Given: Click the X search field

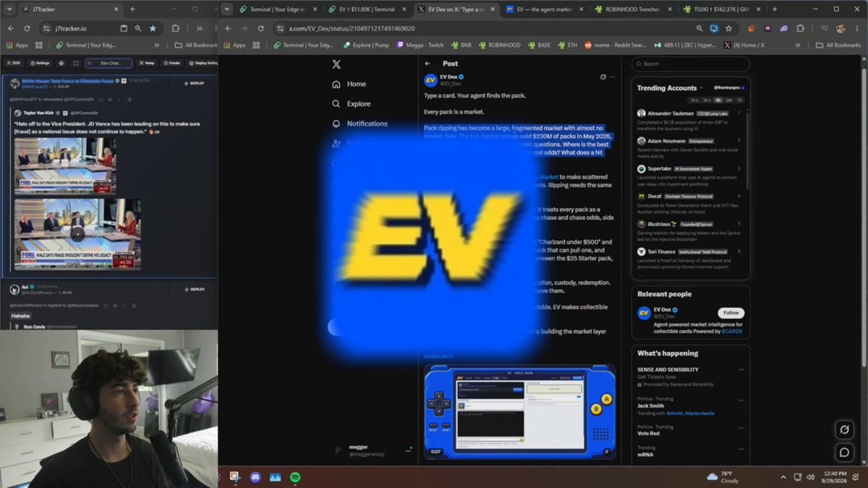Looking at the screenshot, I should pos(690,64).
